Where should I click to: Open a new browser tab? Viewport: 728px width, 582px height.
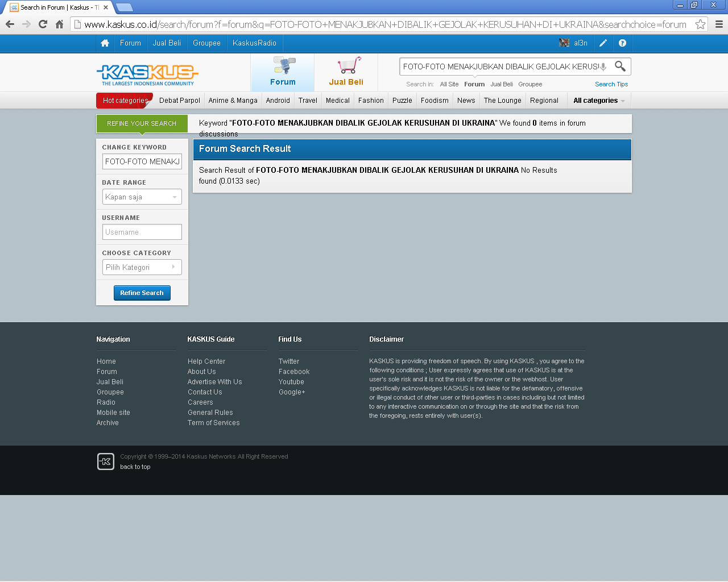pyautogui.click(x=124, y=7)
